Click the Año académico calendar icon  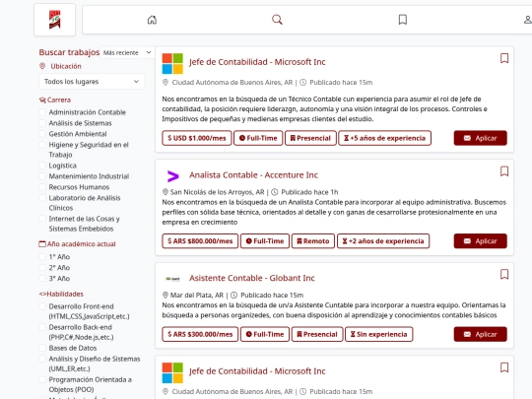[42, 244]
